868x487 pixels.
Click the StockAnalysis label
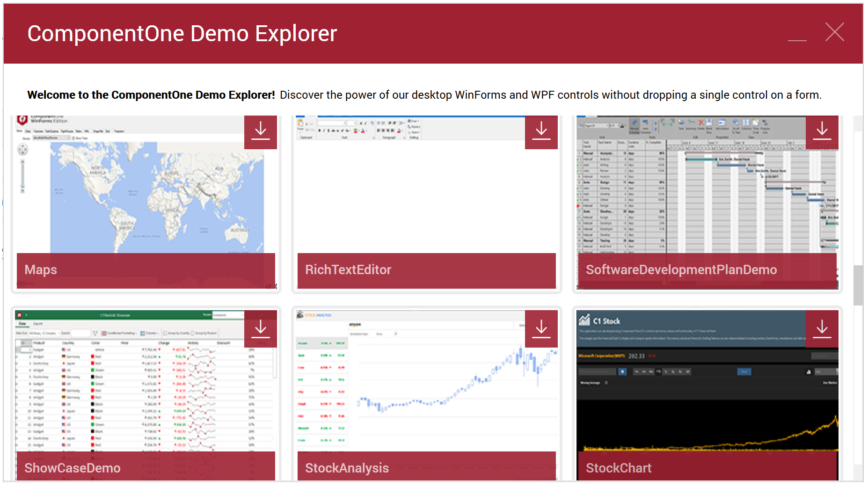(347, 468)
